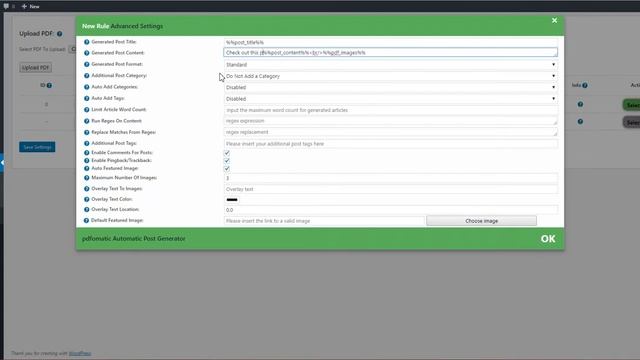This screenshot has height=360, width=640.
Task: Click Upload PDF button in background page
Action: click(x=36, y=67)
